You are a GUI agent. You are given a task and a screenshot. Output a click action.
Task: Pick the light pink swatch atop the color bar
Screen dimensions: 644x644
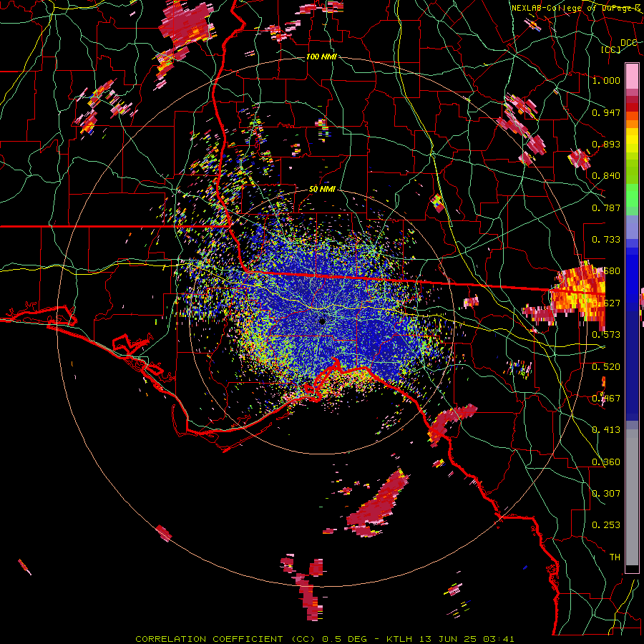[x=632, y=76]
